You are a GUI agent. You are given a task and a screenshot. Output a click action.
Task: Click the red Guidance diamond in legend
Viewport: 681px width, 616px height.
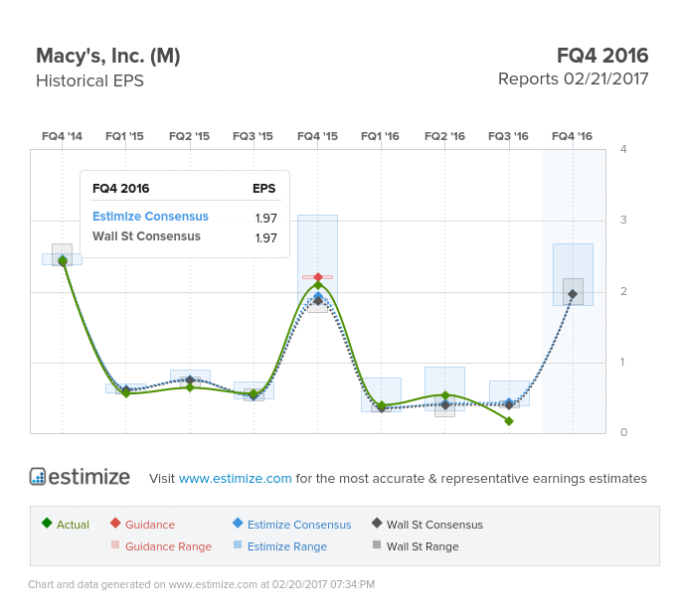[x=115, y=523]
